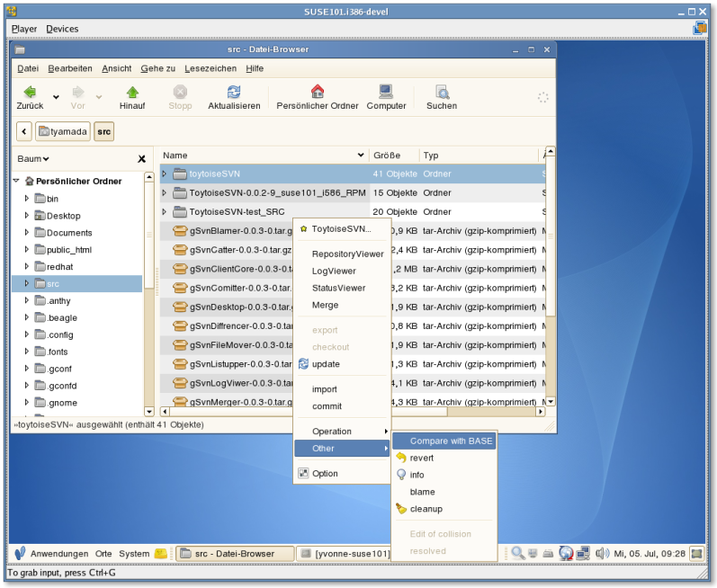Click the ToytoiseSVN-test_SRC folder icon

(180, 211)
